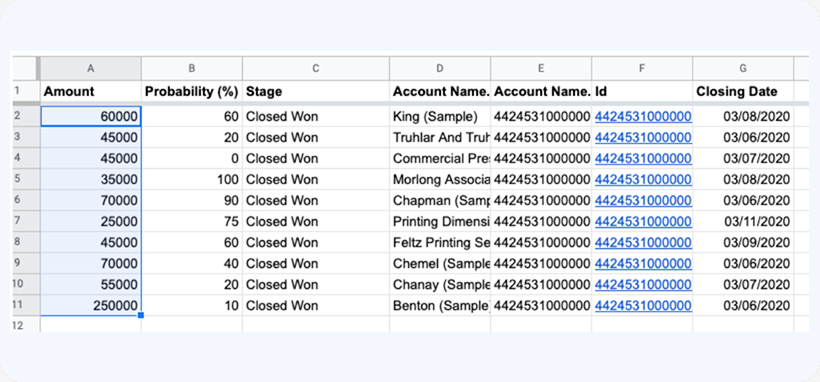Click the Commercial Pres account cell
820x382 pixels.
click(x=440, y=159)
